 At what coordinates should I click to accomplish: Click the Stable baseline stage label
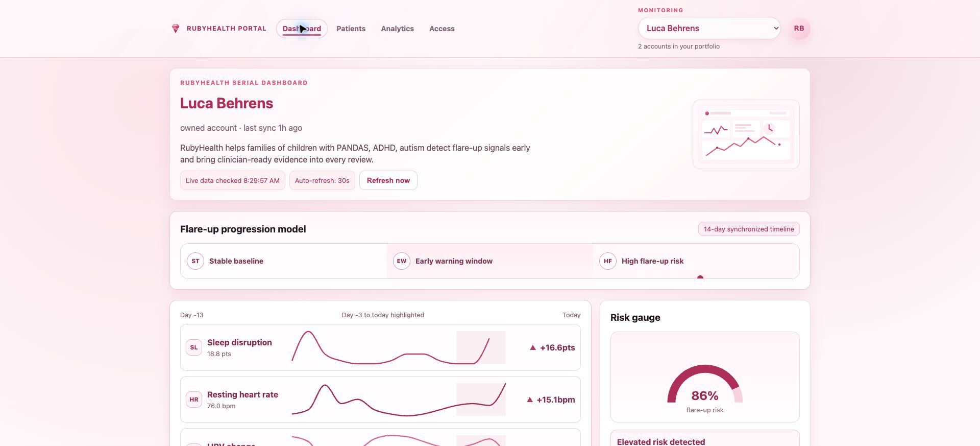pyautogui.click(x=236, y=261)
